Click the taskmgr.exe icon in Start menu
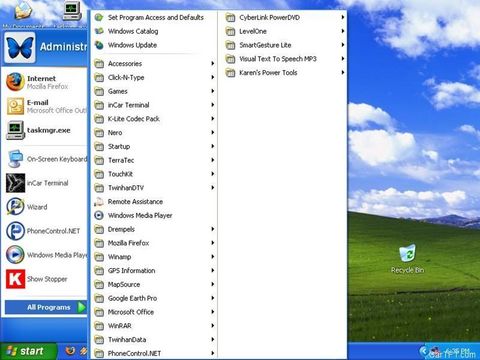 pos(15,130)
